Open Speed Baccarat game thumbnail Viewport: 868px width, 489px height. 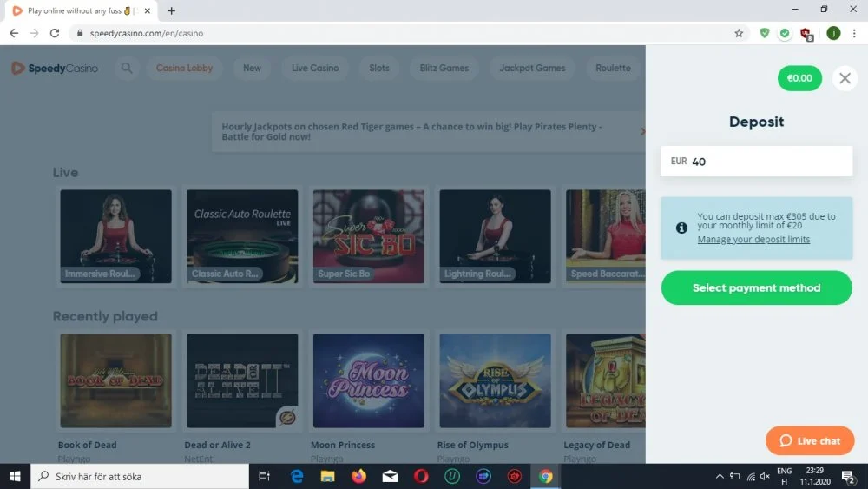(x=606, y=236)
